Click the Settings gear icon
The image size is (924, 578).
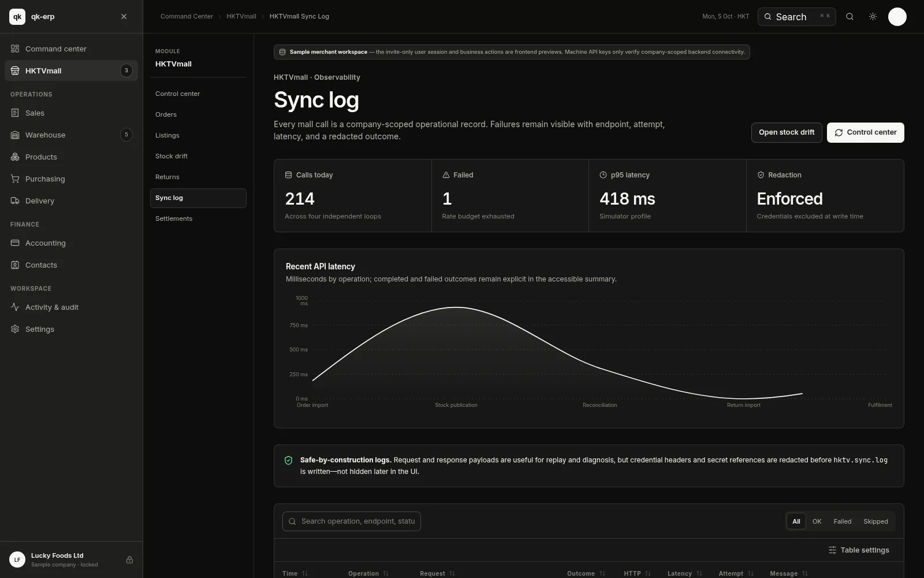coord(15,329)
